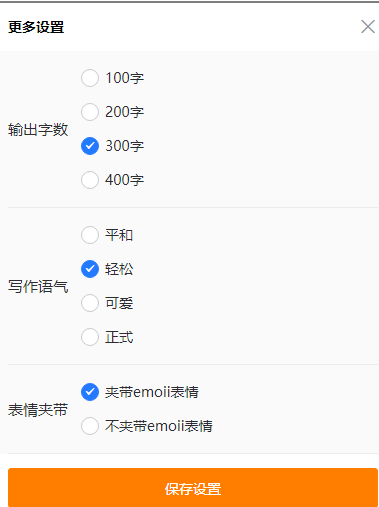Click the checked 300字 radio circle
This screenshot has width=379, height=507.
tap(90, 146)
